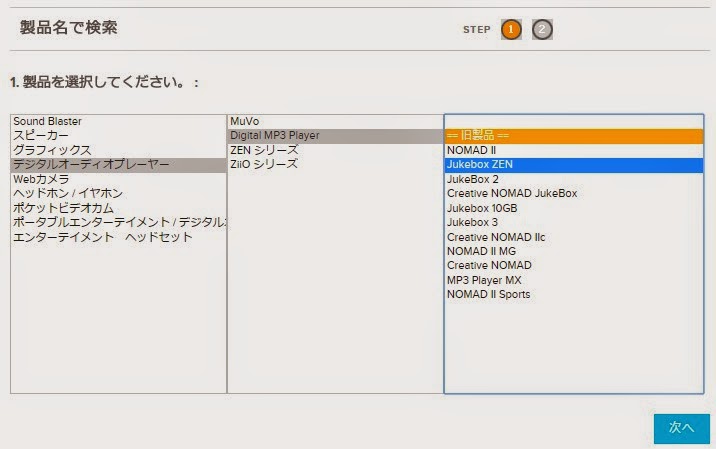Pick MP3 Player MX product
The width and height of the screenshot is (716, 449).
pos(574,280)
